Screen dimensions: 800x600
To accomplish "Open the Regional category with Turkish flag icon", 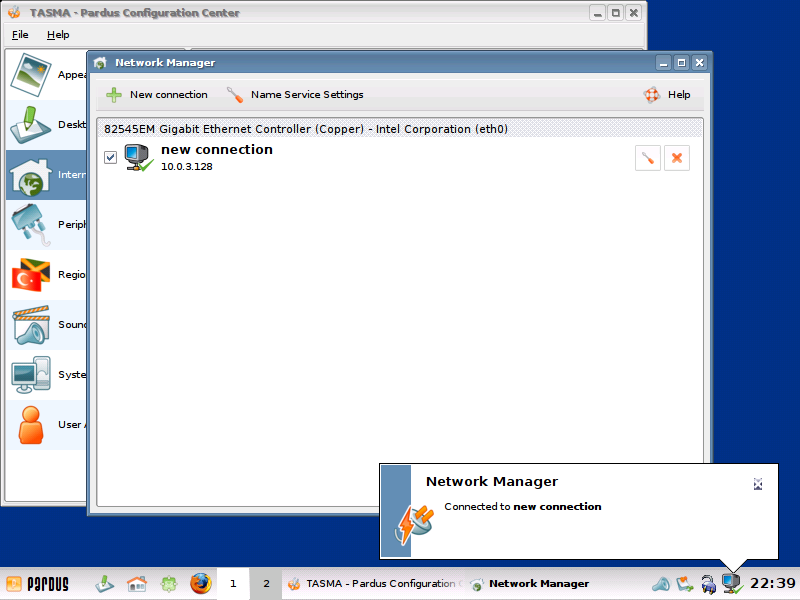I will coord(46,274).
